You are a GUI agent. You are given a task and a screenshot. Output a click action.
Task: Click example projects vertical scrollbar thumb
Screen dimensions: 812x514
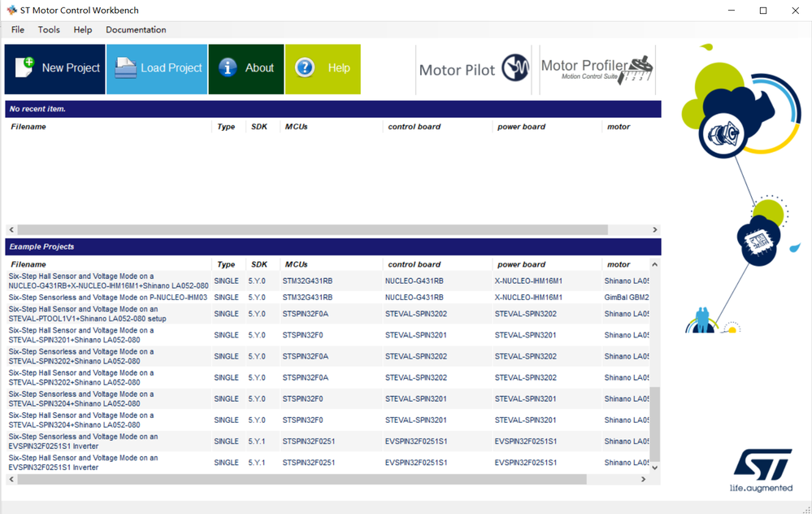pos(654,424)
